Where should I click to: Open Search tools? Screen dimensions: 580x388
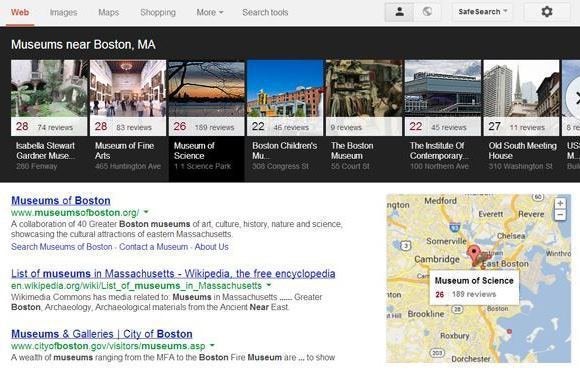click(x=265, y=12)
